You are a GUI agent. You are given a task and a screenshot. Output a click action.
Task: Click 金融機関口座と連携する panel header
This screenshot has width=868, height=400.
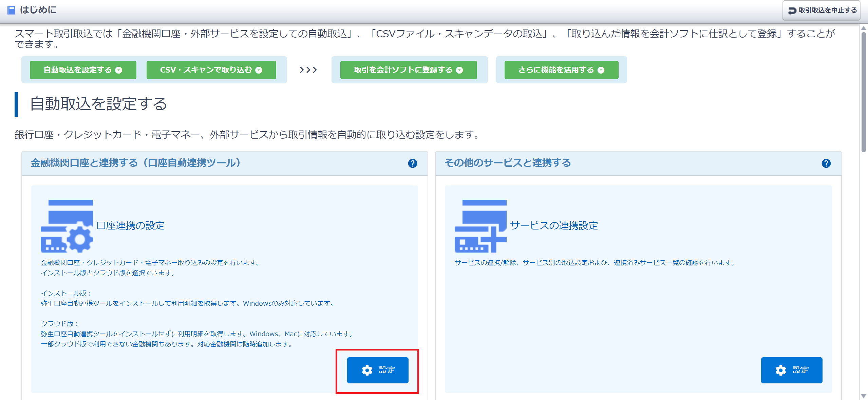coord(225,163)
